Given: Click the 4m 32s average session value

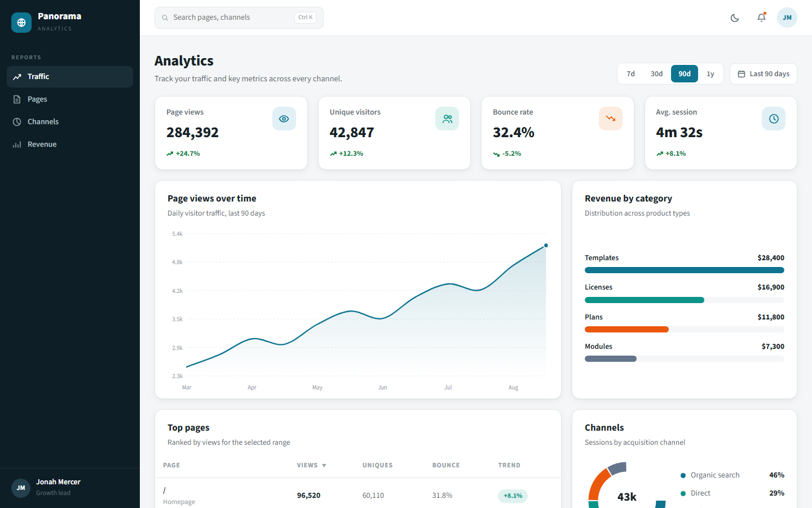Looking at the screenshot, I should tap(679, 133).
